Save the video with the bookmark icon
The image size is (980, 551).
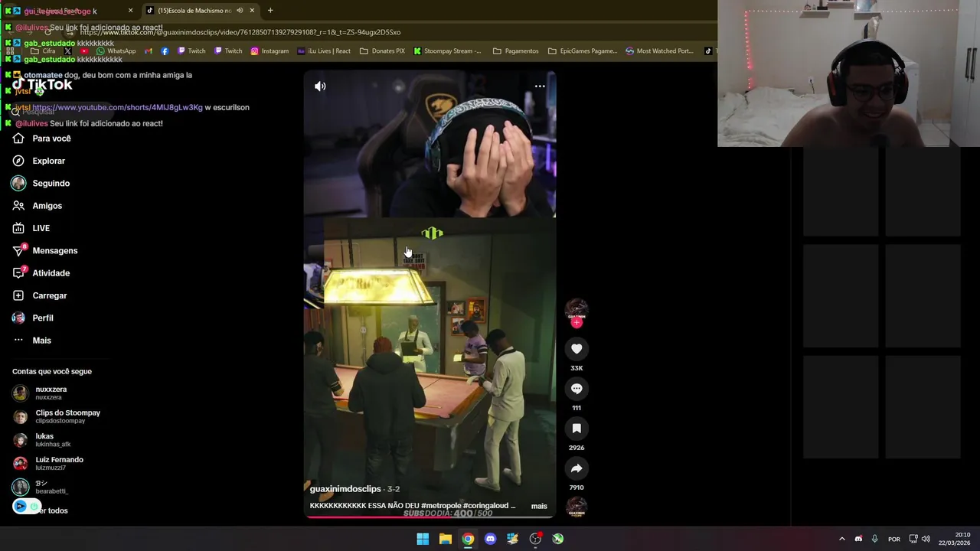coord(577,429)
